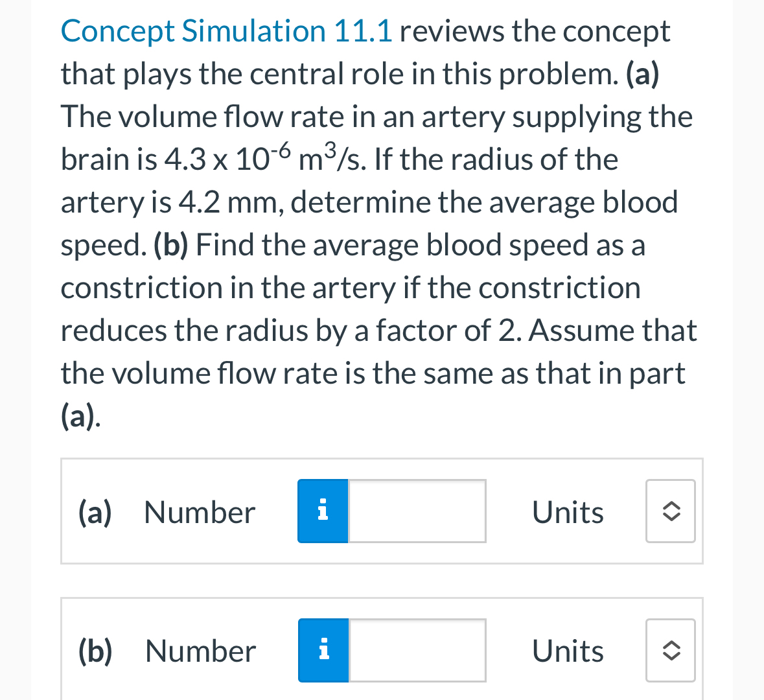764x700 pixels.
Task: Click the chevron icon next to Units in (a)
Action: 670,511
